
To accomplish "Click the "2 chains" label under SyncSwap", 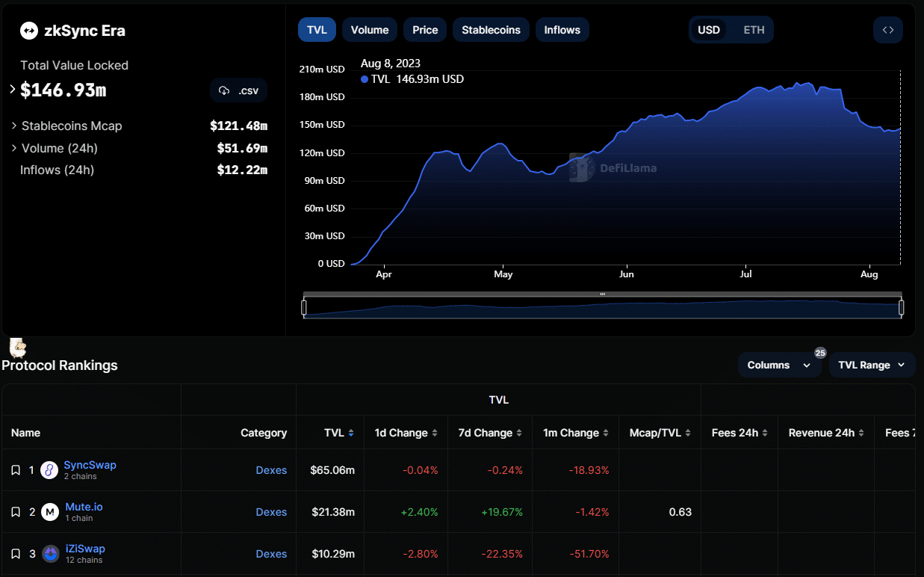I will click(x=80, y=476).
